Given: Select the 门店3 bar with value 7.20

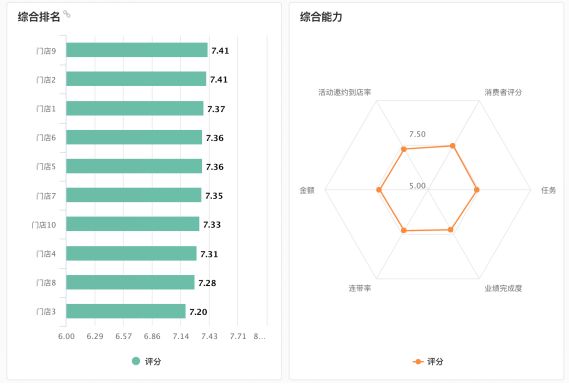Looking at the screenshot, I should (126, 311).
